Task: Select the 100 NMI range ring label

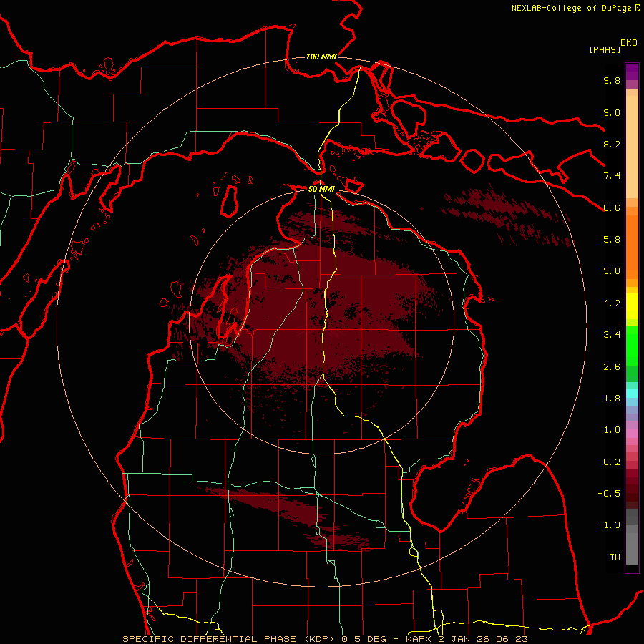Action: pyautogui.click(x=321, y=57)
